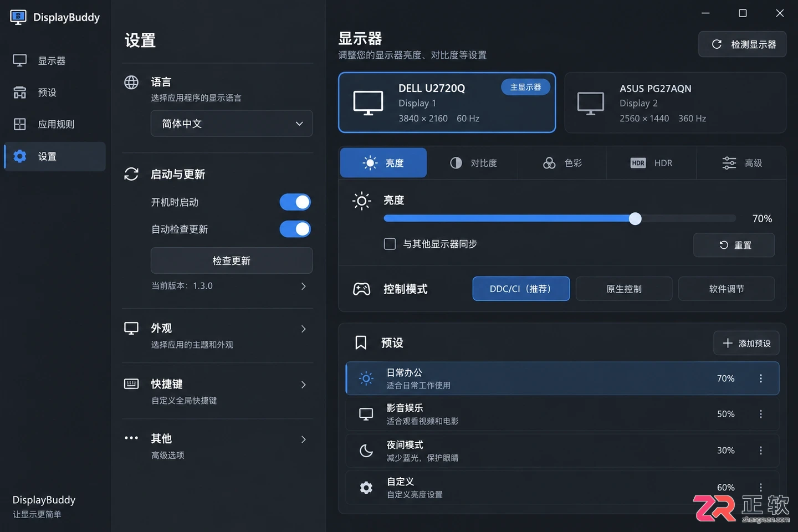Expand the 其他 advanced options chevron
The width and height of the screenshot is (798, 532).
click(303, 439)
